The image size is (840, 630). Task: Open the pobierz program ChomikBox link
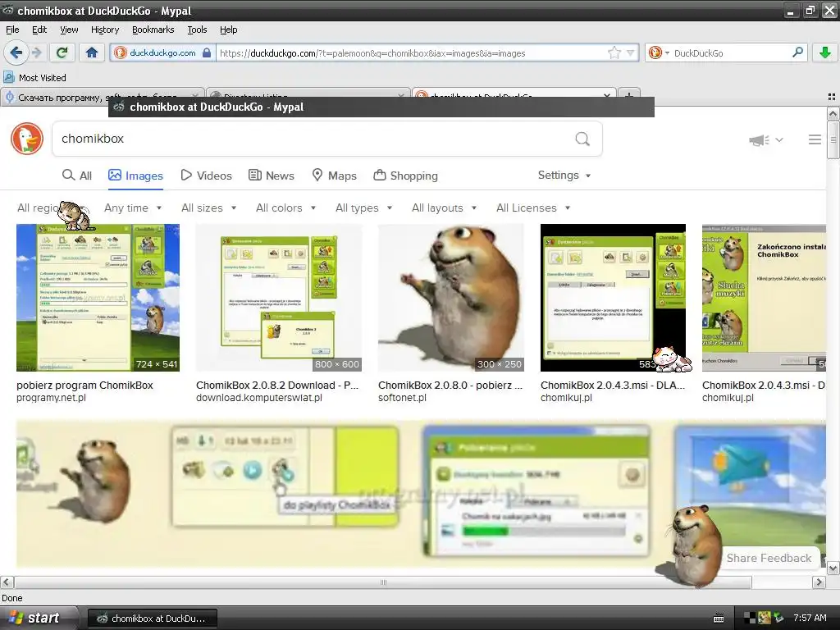[84, 386]
